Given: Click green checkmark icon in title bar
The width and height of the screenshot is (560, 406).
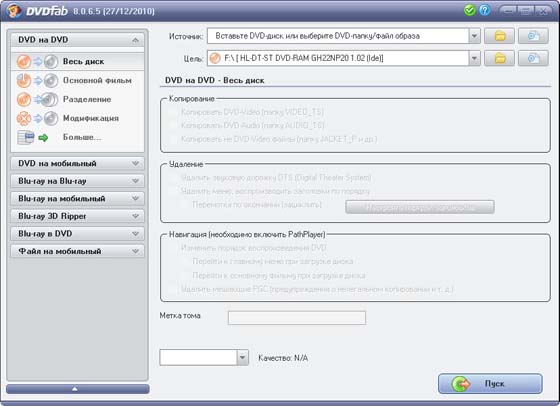Looking at the screenshot, I should (469, 10).
